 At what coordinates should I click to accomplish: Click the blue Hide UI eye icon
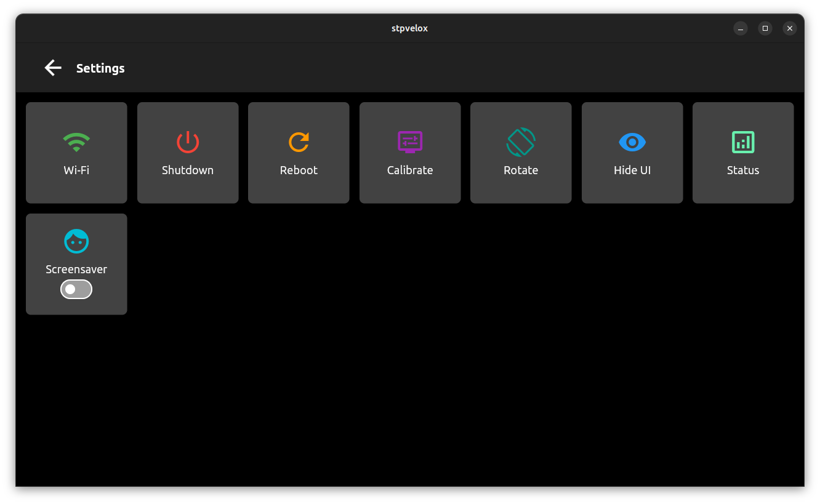tap(632, 142)
